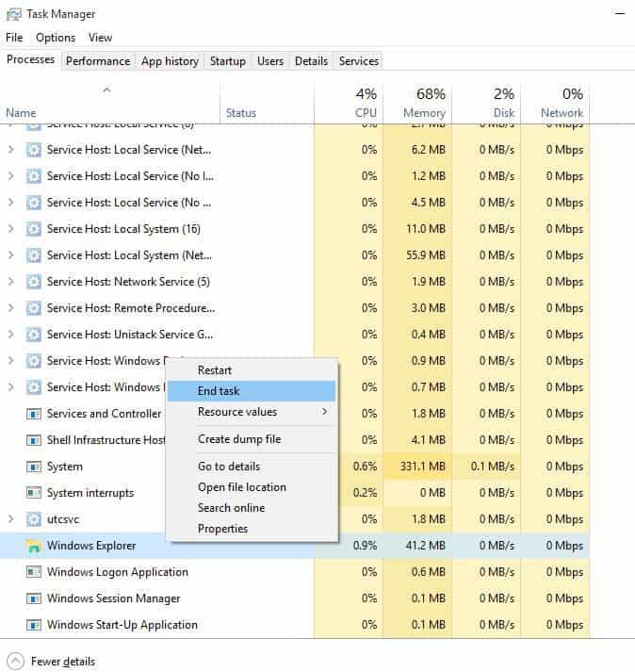Click the Services and Controller app icon
635x672 pixels.
click(33, 414)
